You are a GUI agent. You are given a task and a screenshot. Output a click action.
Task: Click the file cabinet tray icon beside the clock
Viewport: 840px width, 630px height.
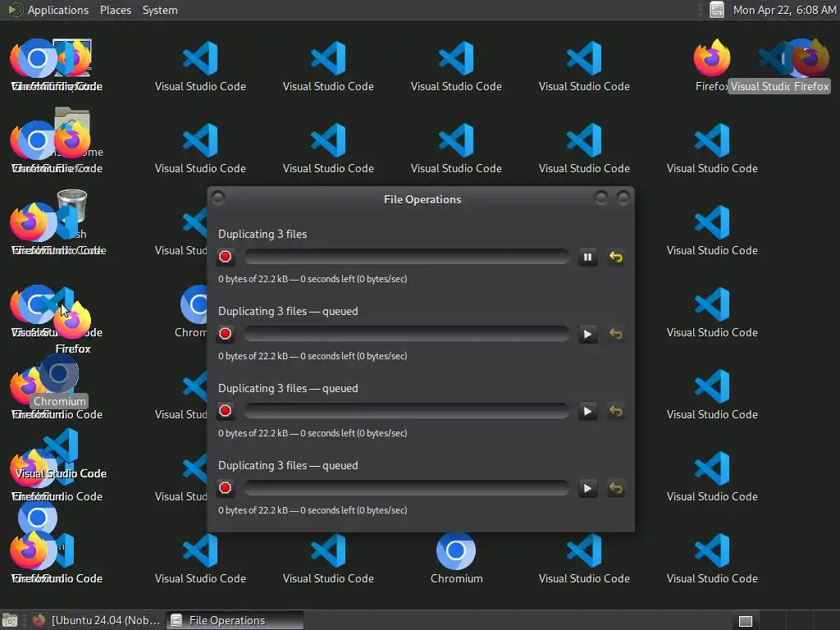716,10
